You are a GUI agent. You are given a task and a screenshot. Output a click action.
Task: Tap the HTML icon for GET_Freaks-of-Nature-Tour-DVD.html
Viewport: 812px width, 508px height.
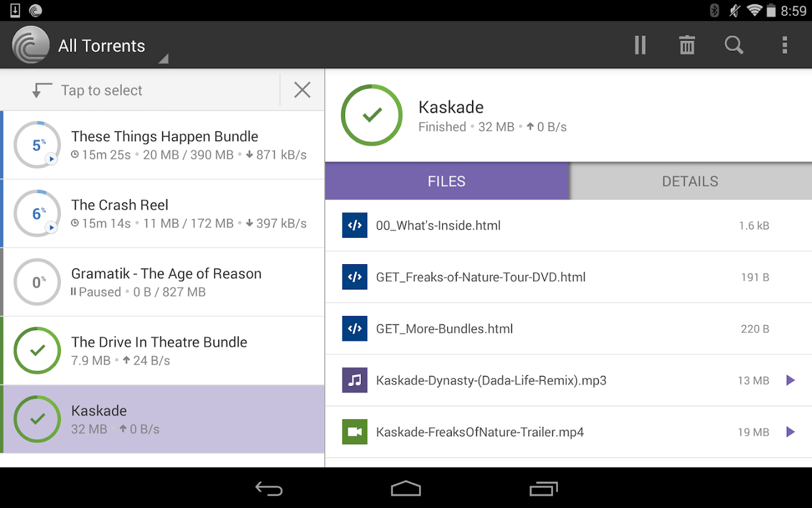coord(355,277)
